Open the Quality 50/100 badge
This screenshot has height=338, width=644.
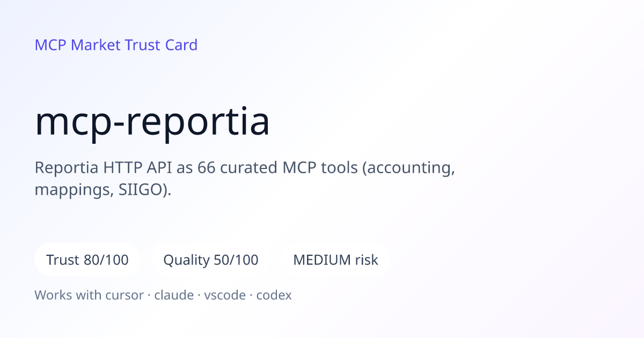click(211, 260)
